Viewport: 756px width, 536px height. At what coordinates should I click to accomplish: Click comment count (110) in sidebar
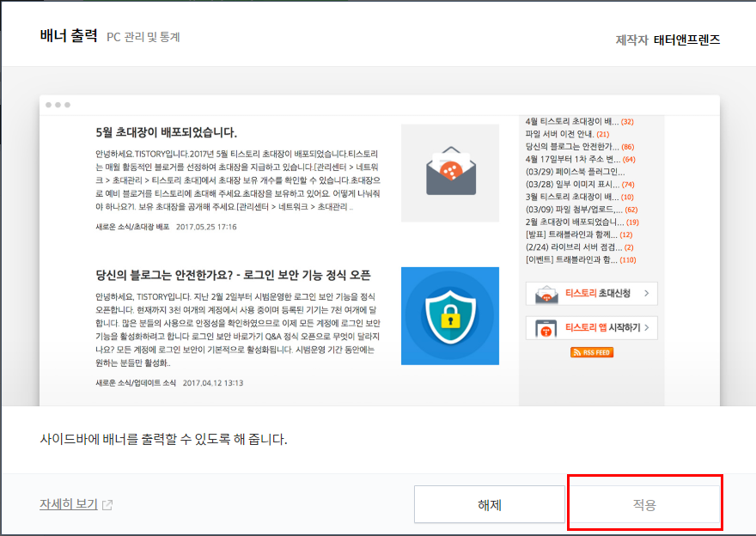[x=628, y=259]
